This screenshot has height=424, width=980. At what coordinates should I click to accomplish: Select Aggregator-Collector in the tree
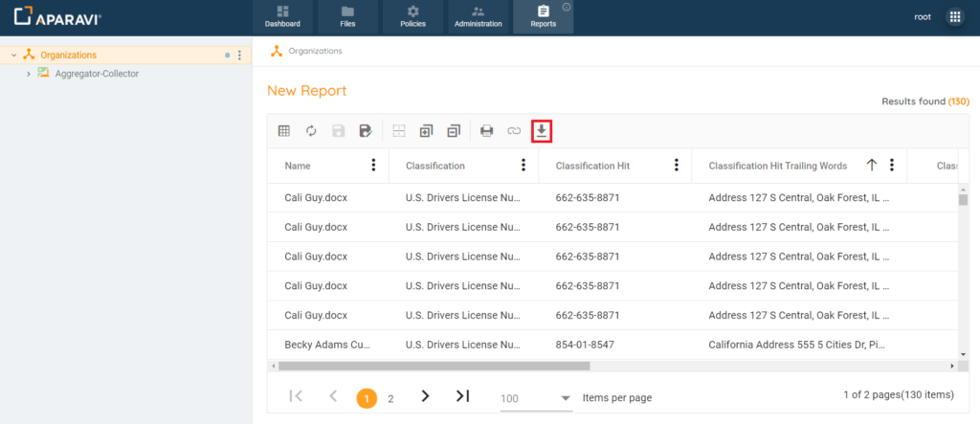(x=97, y=74)
